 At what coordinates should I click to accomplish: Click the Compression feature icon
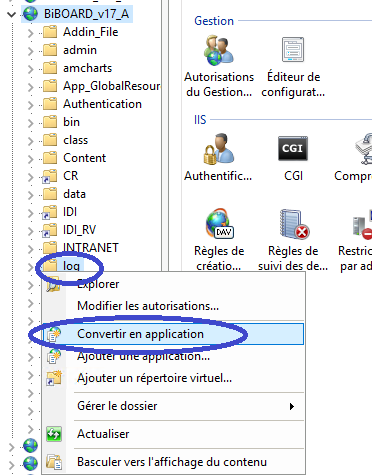tap(363, 149)
